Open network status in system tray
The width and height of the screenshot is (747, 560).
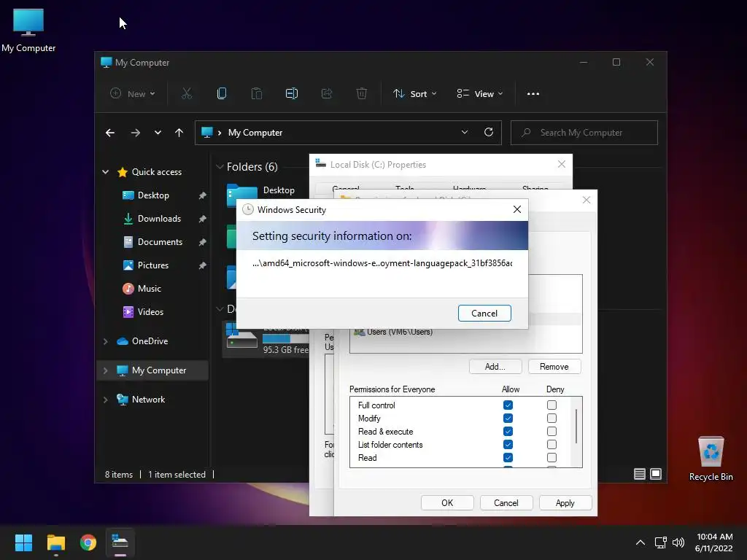click(x=661, y=542)
